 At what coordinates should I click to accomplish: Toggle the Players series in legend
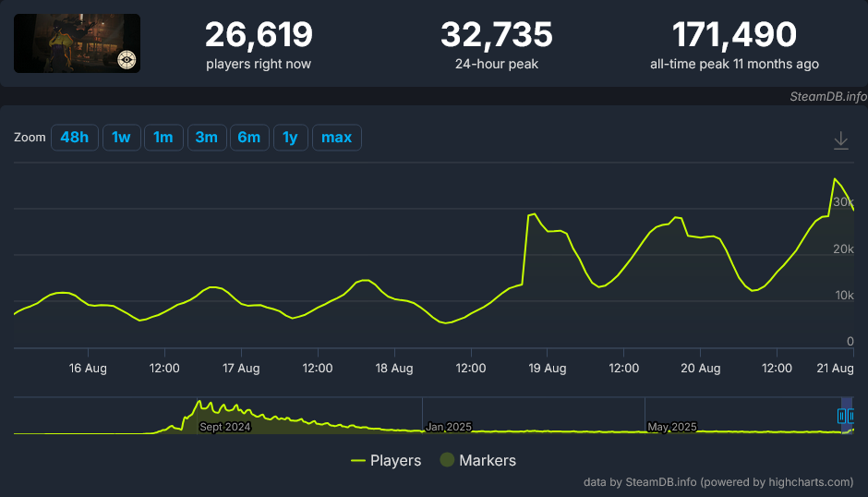pos(386,460)
